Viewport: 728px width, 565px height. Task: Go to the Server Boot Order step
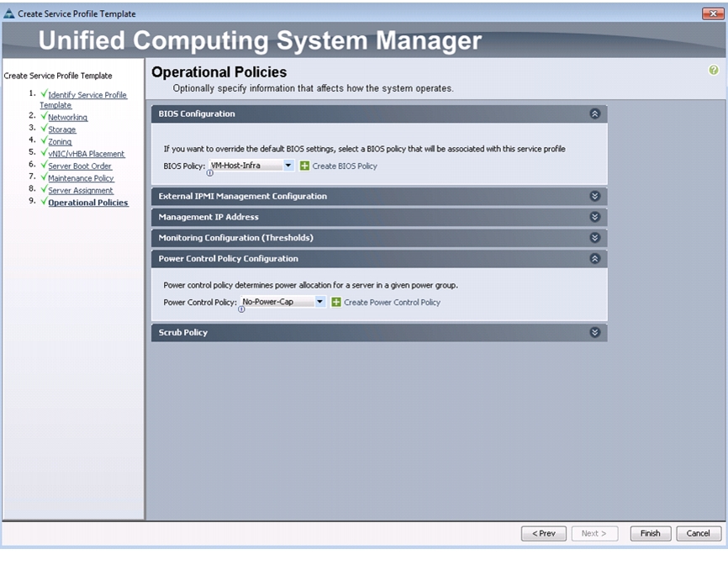pos(80,166)
